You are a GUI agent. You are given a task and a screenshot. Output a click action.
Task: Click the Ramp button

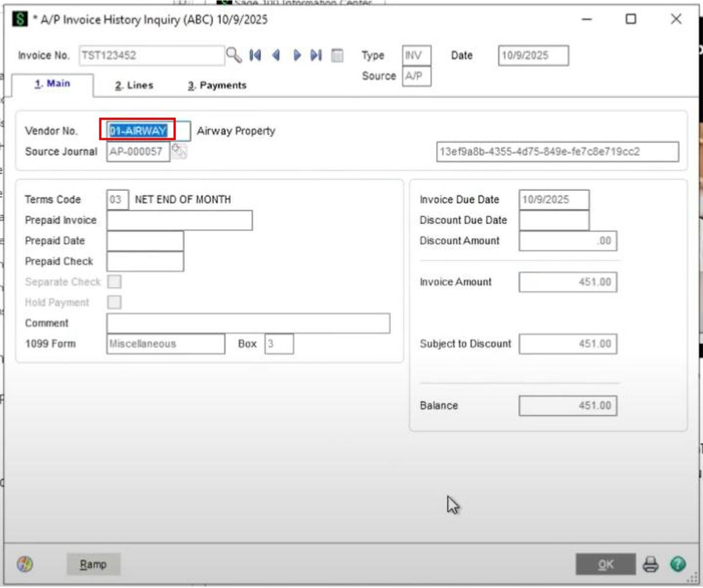[94, 565]
